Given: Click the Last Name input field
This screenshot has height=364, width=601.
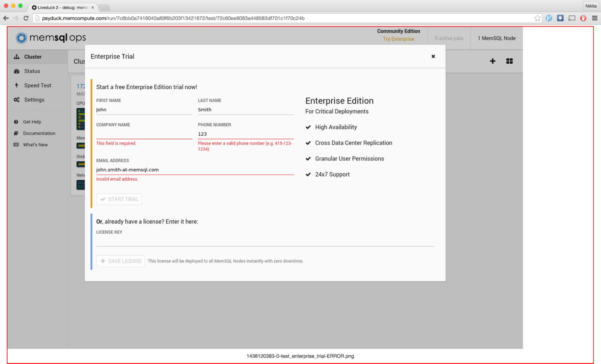Looking at the screenshot, I should coord(245,110).
